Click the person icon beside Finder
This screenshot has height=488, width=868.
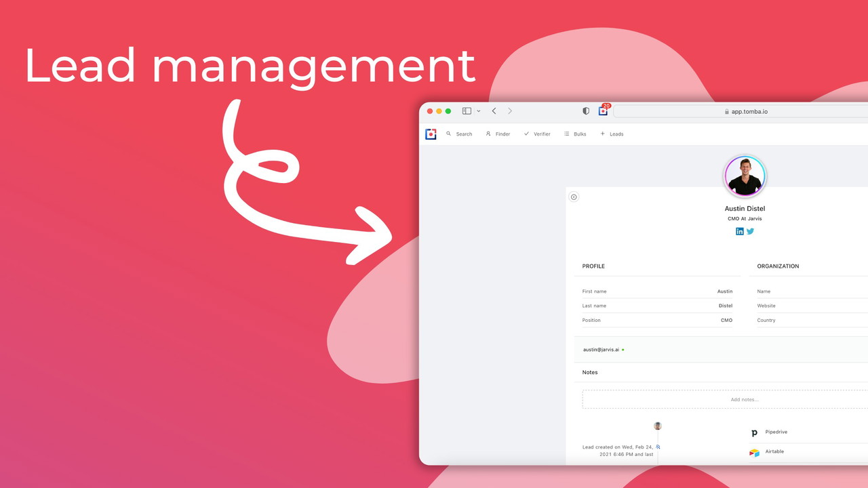click(488, 134)
